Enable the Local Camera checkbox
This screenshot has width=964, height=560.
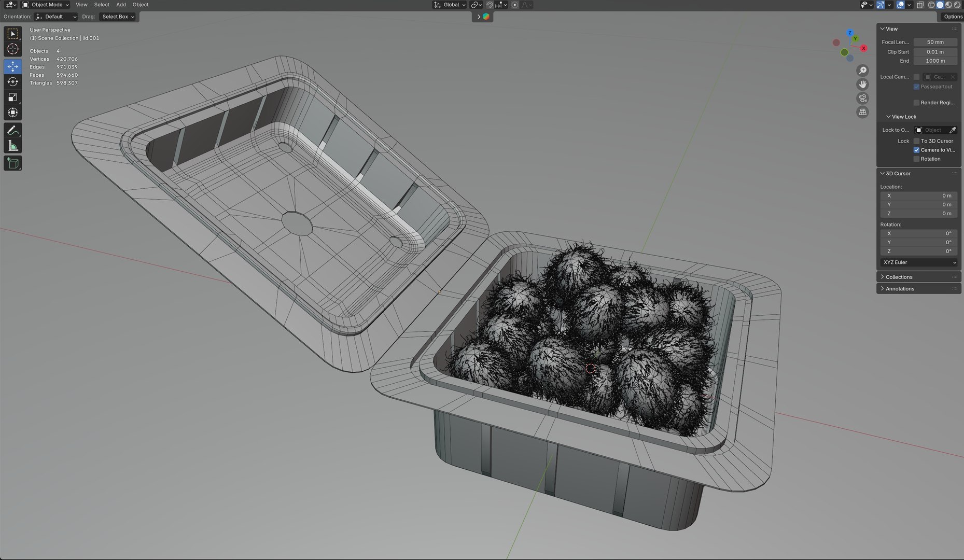916,77
